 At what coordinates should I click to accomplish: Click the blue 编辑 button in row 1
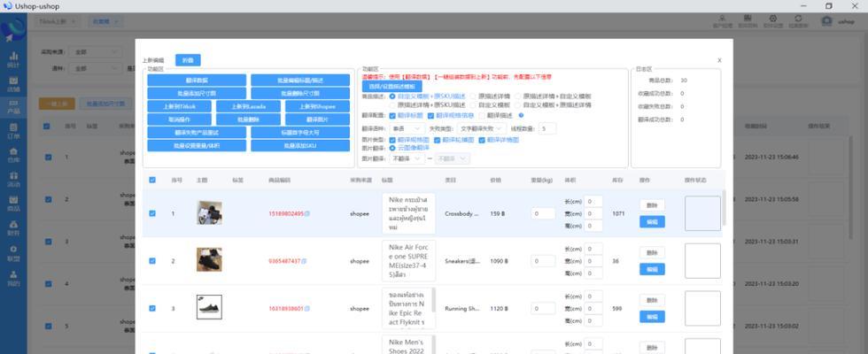click(x=652, y=222)
